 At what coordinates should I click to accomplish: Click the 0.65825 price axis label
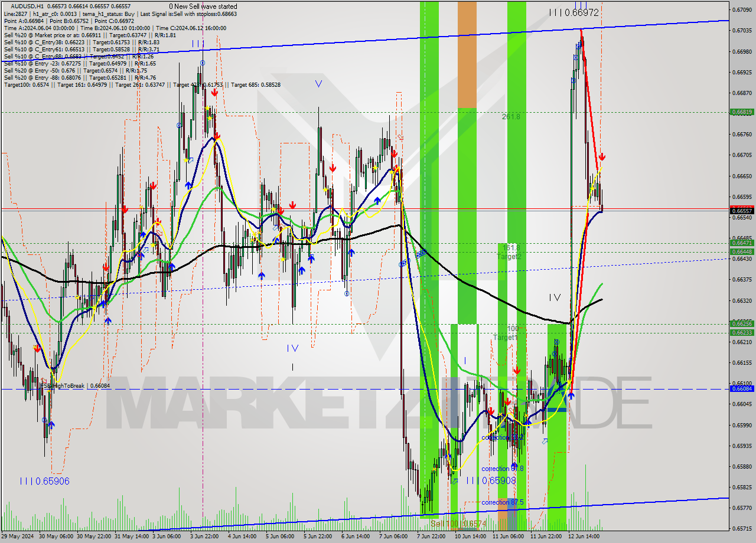(742, 487)
